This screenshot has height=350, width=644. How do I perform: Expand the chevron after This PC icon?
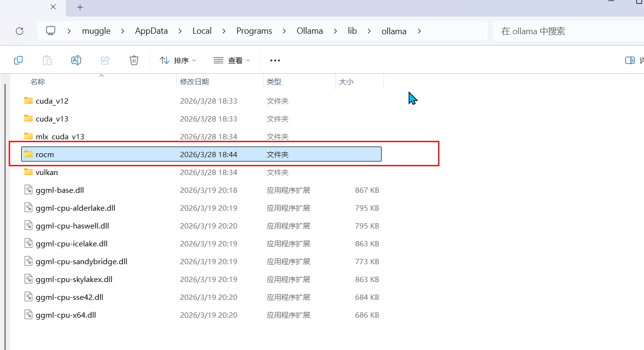[x=69, y=31]
